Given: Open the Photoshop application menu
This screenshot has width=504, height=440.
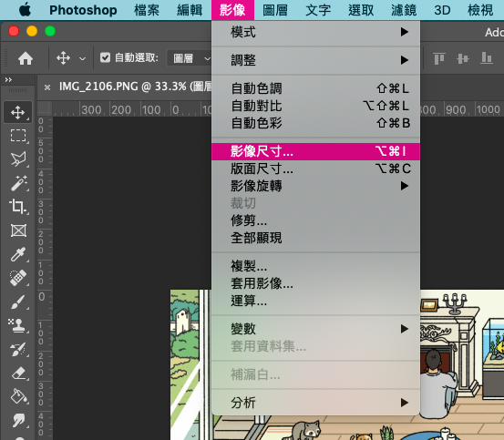Looking at the screenshot, I should (x=83, y=10).
